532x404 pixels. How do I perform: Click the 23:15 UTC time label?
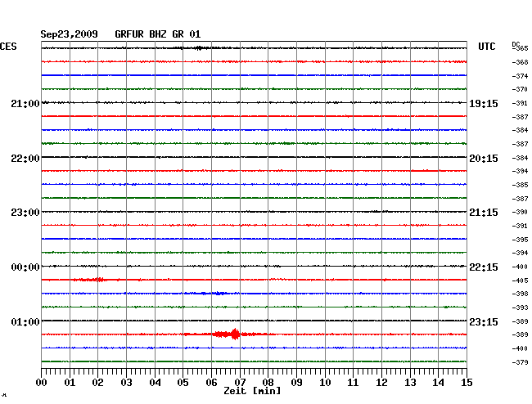pyautogui.click(x=484, y=321)
